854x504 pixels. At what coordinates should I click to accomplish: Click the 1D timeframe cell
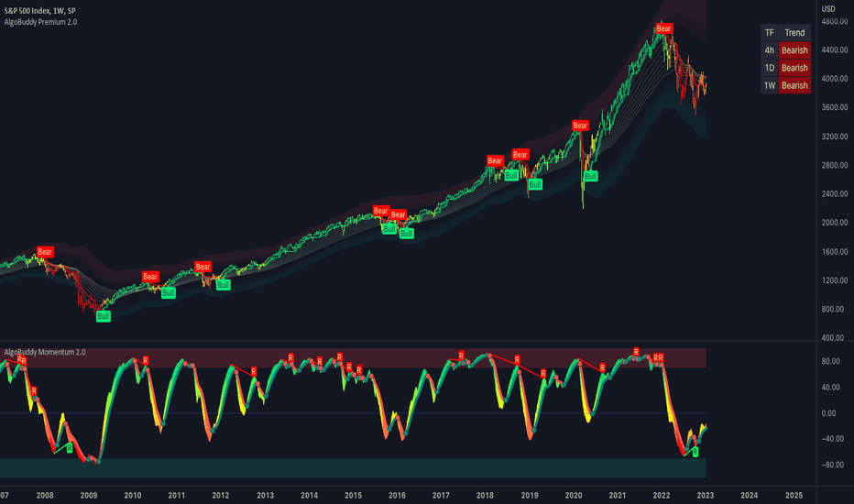pyautogui.click(x=770, y=68)
